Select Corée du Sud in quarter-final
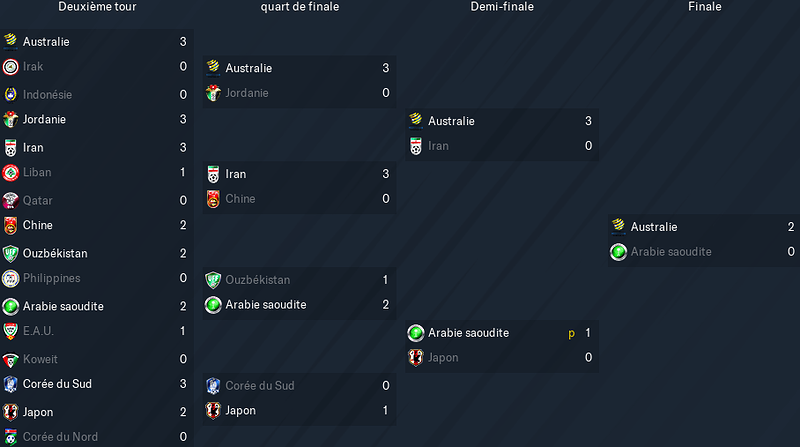 pos(260,386)
